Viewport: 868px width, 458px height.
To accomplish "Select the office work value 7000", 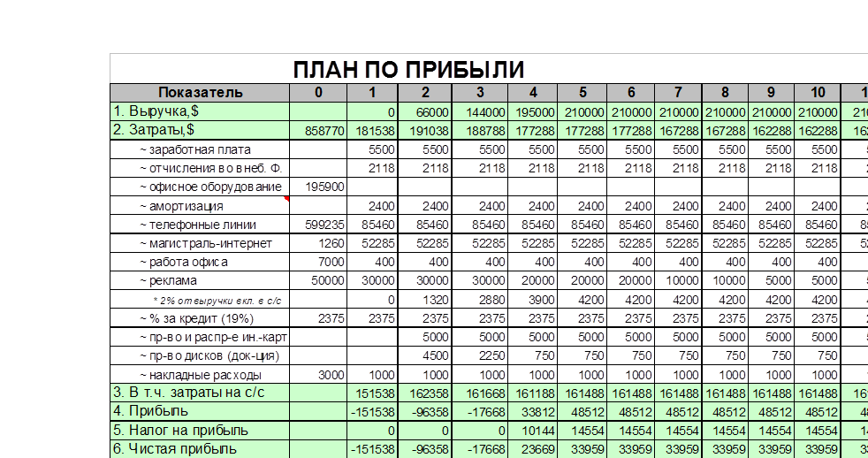I will pyautogui.click(x=318, y=262).
